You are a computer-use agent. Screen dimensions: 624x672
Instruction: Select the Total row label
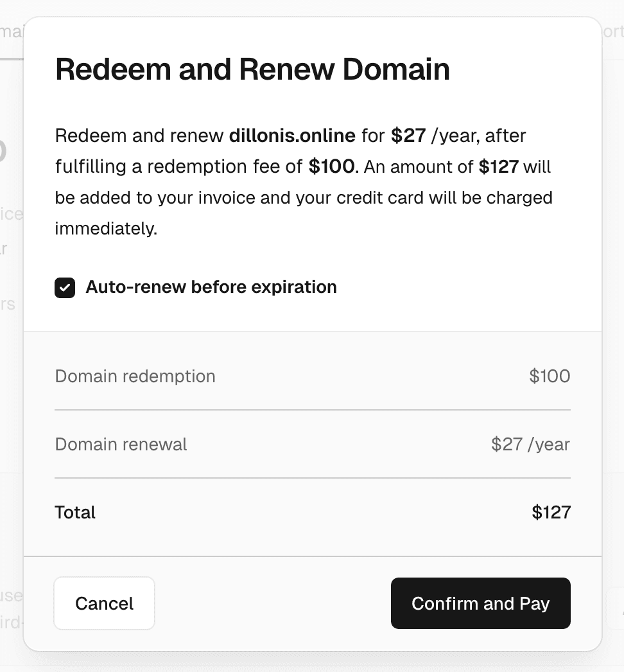[x=75, y=512]
